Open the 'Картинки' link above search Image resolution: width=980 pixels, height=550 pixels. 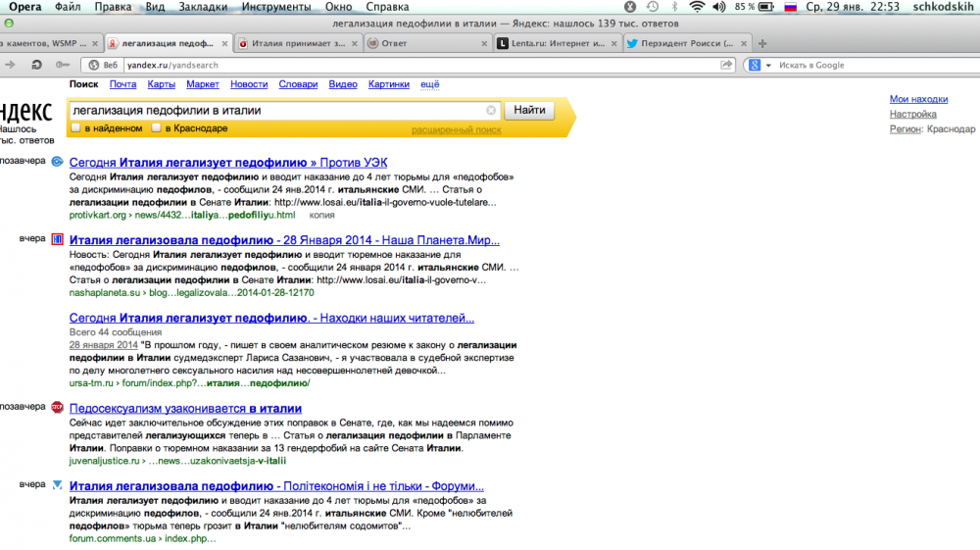click(388, 85)
